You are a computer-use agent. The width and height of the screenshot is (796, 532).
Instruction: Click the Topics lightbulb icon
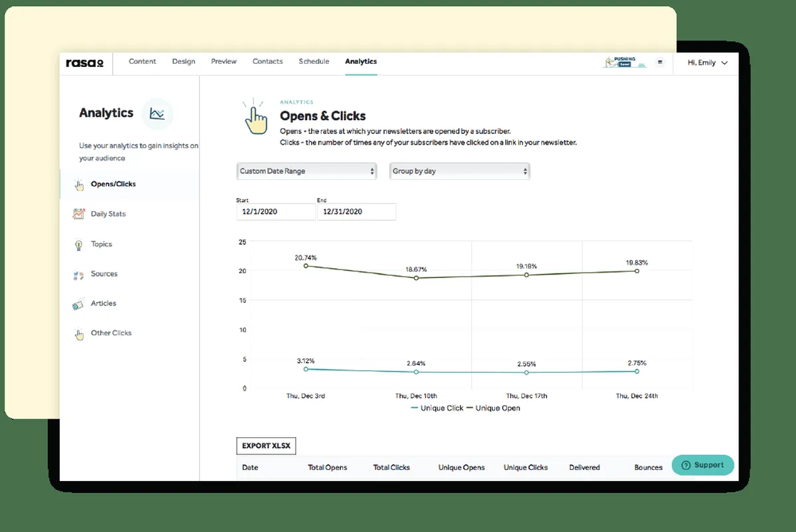[78, 245]
